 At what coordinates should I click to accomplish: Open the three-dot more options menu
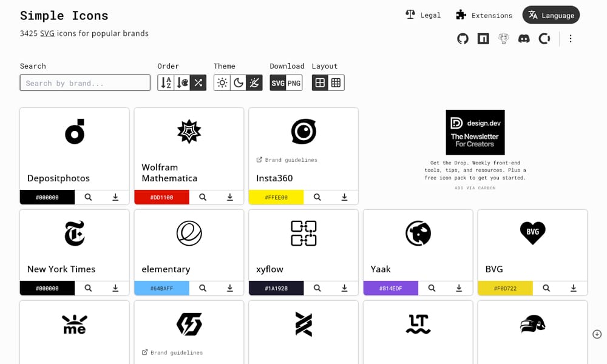(570, 39)
